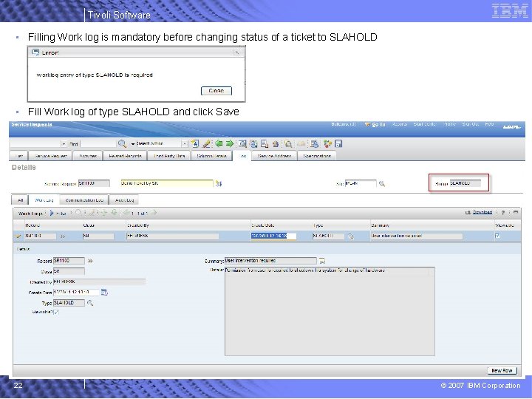The width and height of the screenshot is (532, 399).
Task: Click the colorful icon left of Save
Action: (x=327, y=144)
